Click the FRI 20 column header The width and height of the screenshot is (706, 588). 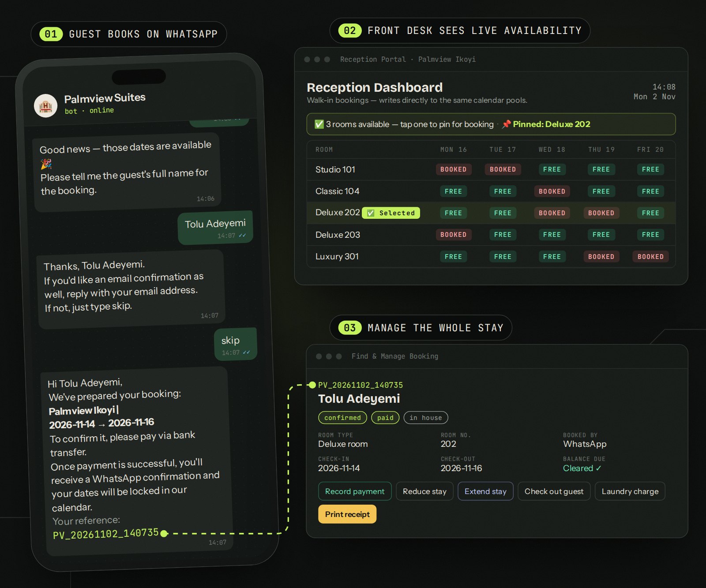pos(650,150)
